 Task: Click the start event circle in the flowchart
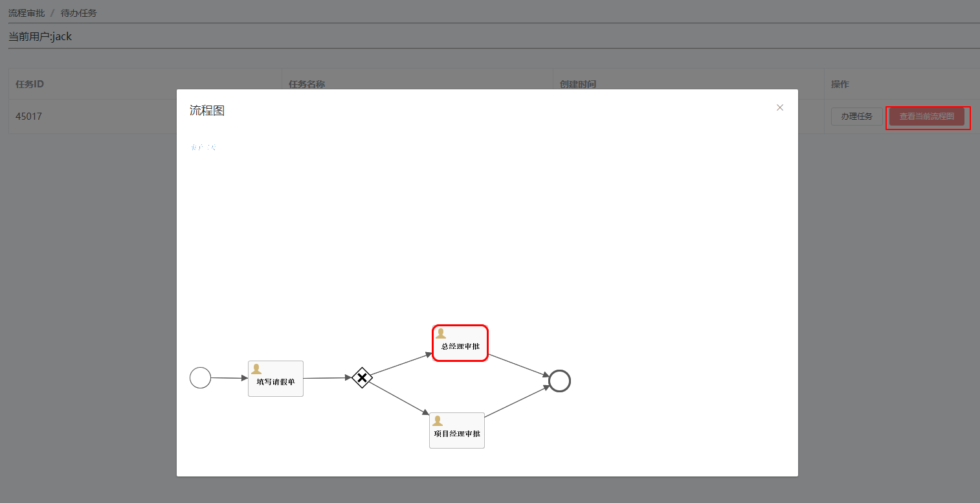[x=200, y=377]
